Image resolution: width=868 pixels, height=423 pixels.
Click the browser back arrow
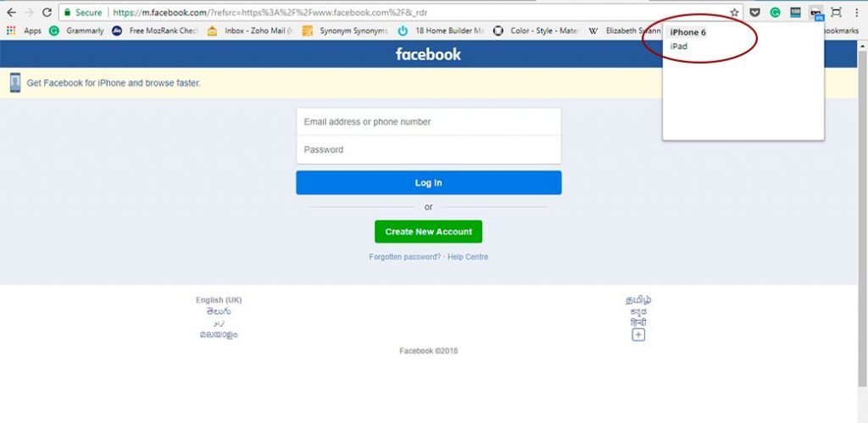pos(11,13)
